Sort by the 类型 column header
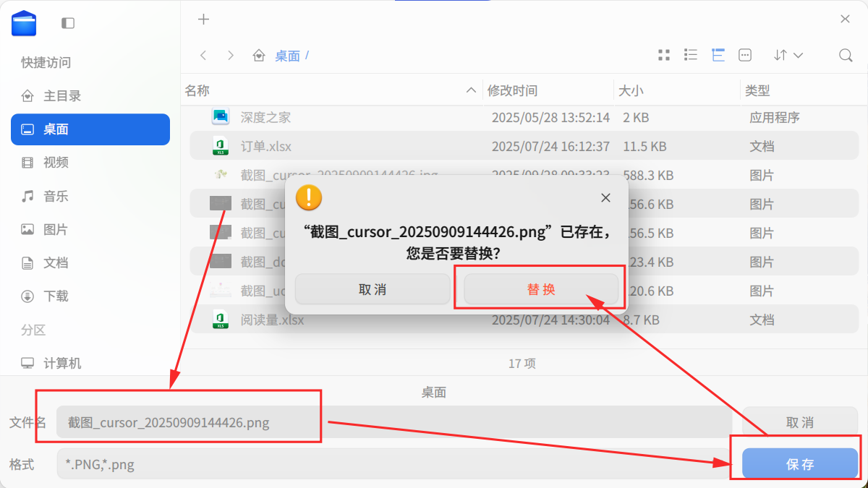Viewport: 868px width, 488px height. coord(803,90)
